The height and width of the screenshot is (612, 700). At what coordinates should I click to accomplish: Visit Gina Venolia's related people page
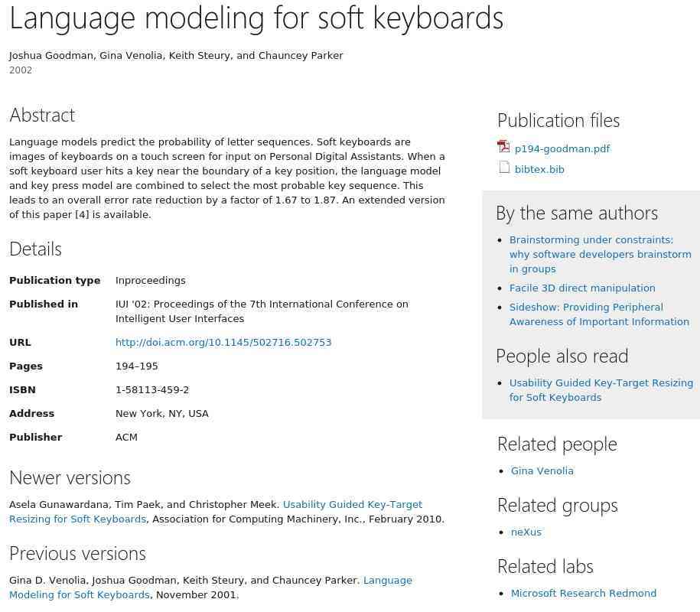point(542,471)
